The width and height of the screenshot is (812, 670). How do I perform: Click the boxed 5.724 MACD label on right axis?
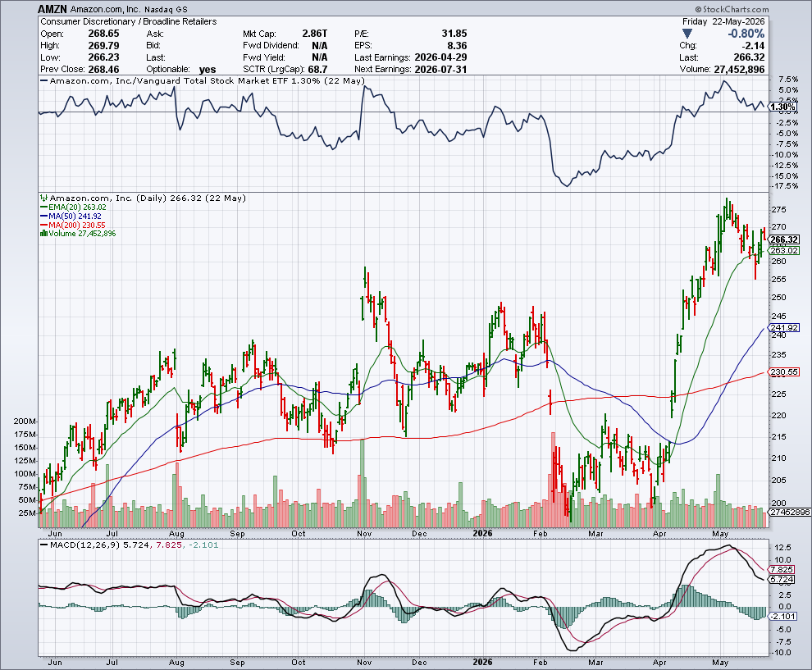pyautogui.click(x=782, y=580)
